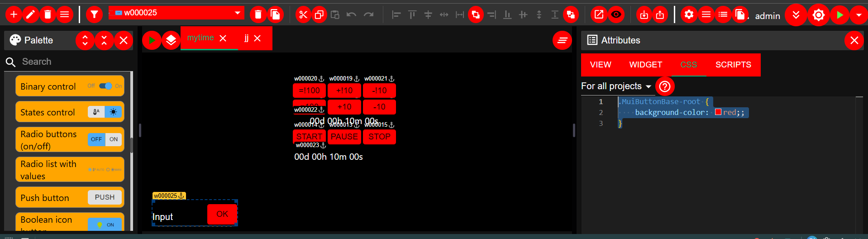Toggle the eye preview visibility icon

point(616,14)
